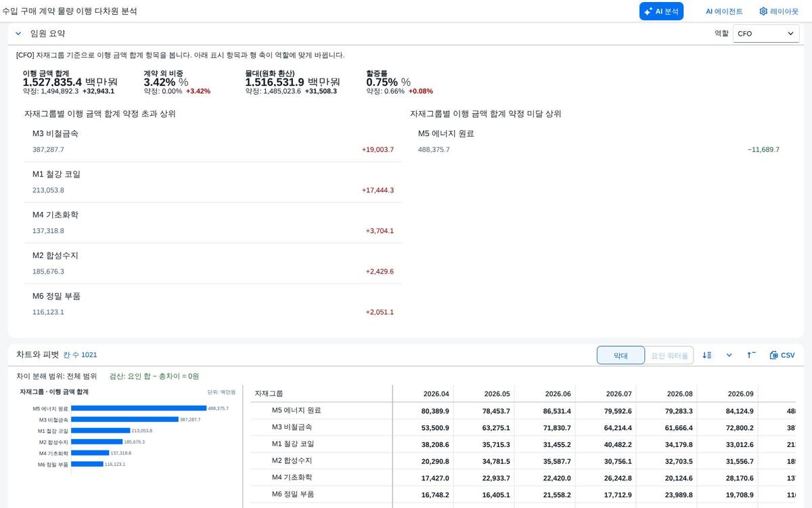Select the M3 비철금속 summary card
812x508 pixels.
pos(213,142)
